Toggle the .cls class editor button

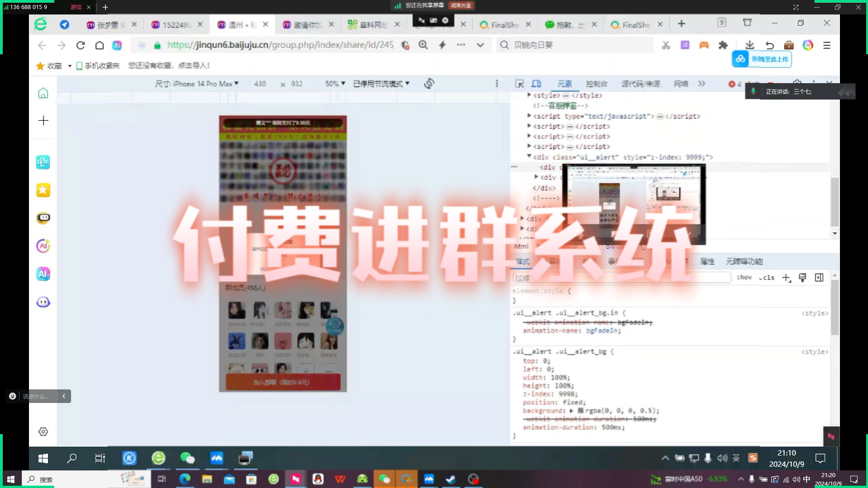(767, 278)
